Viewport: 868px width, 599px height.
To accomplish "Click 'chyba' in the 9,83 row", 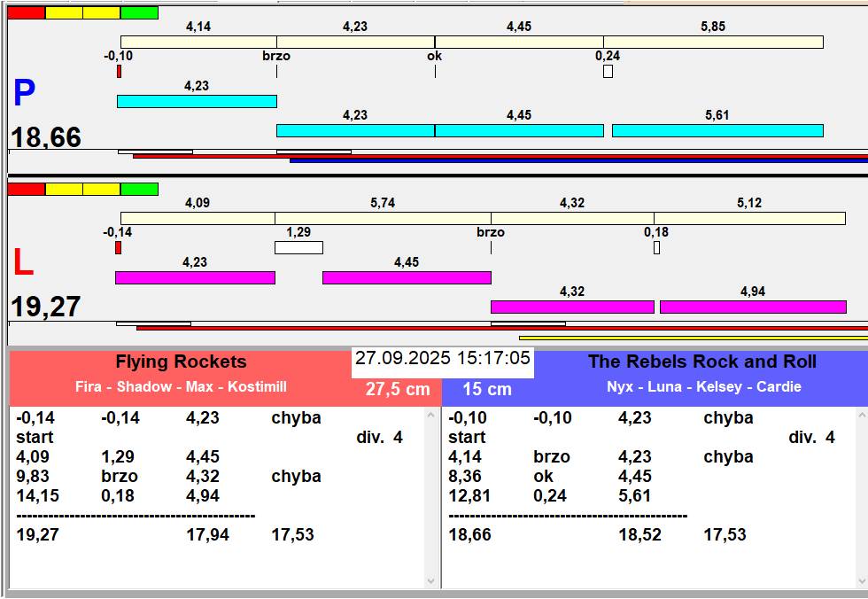I will [296, 476].
